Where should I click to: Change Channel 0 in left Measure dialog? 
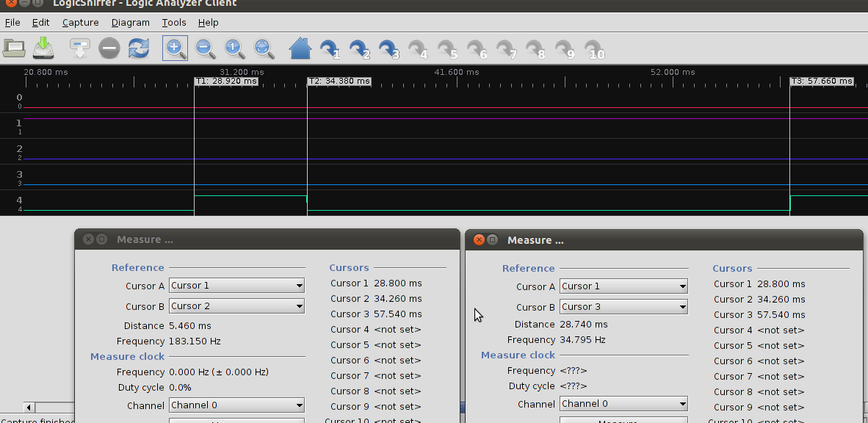tap(236, 404)
